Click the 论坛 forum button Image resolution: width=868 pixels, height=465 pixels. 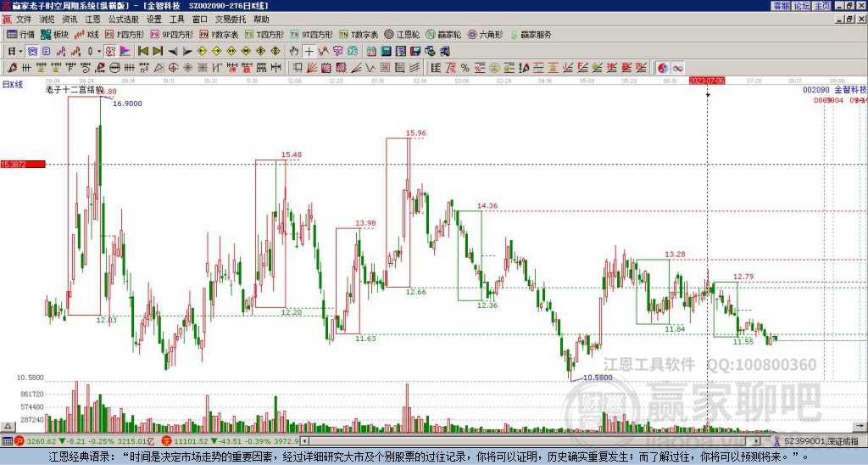(x=801, y=6)
